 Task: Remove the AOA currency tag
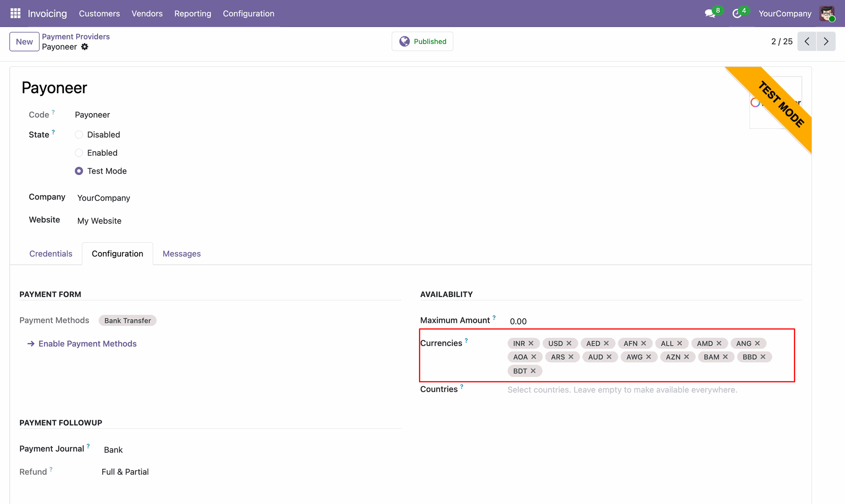(534, 357)
